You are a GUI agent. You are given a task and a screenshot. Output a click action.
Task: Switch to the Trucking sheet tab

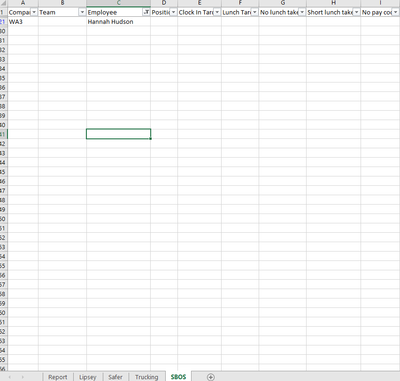147,377
